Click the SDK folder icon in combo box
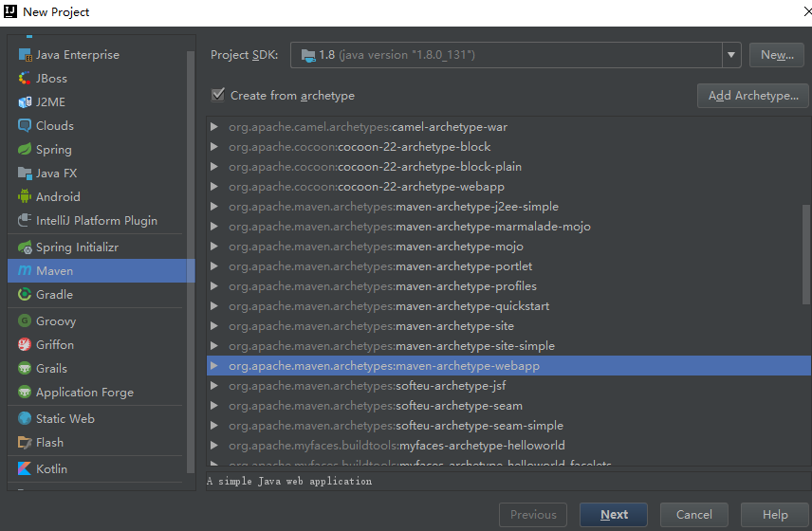 tap(308, 55)
